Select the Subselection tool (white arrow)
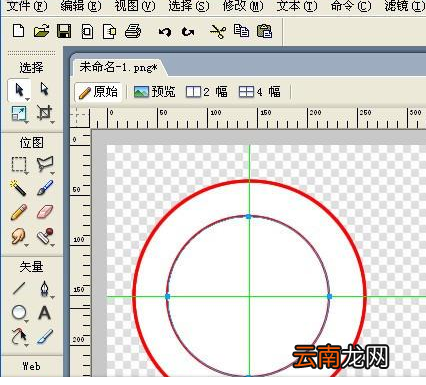Viewport: 426px width, 385px height. [44, 89]
